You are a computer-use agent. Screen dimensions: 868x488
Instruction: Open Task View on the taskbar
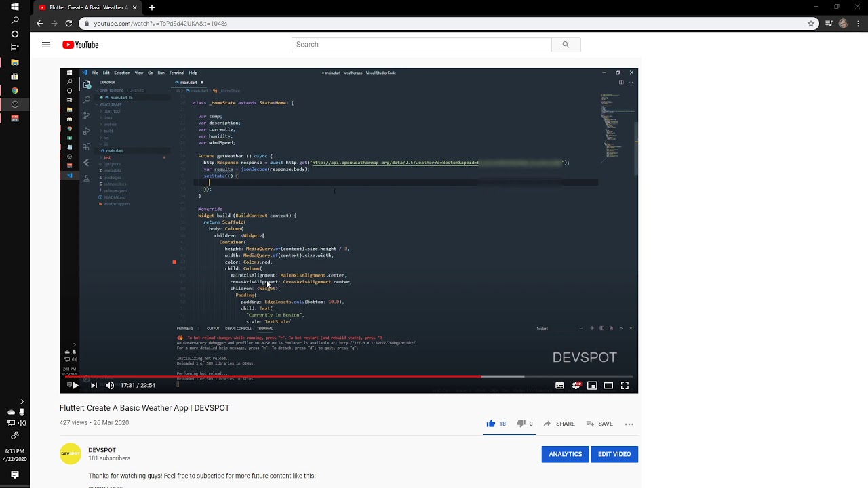point(15,47)
